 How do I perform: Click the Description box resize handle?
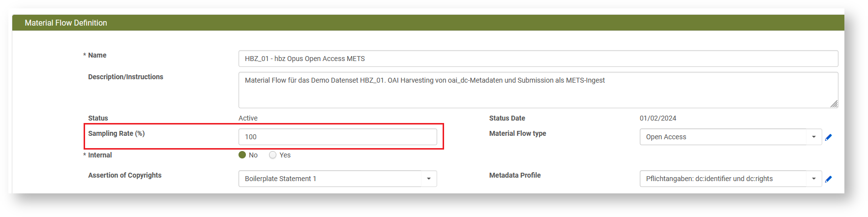(x=834, y=104)
